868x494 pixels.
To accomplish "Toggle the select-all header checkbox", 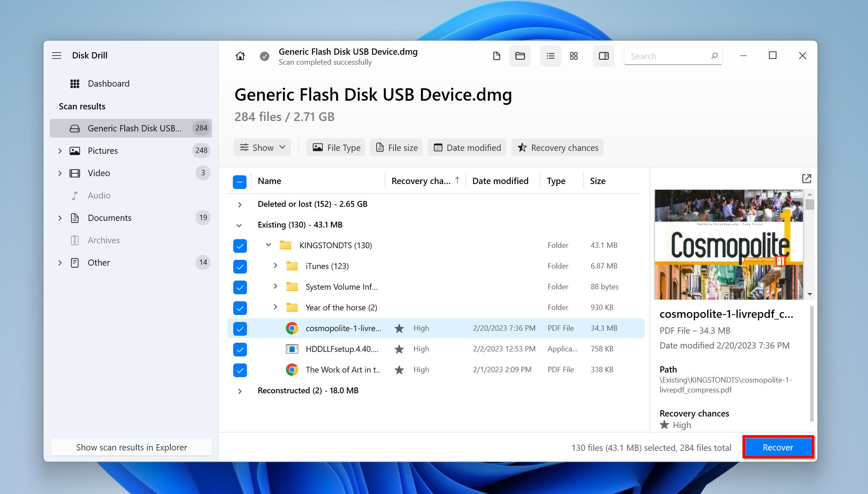I will pyautogui.click(x=240, y=182).
